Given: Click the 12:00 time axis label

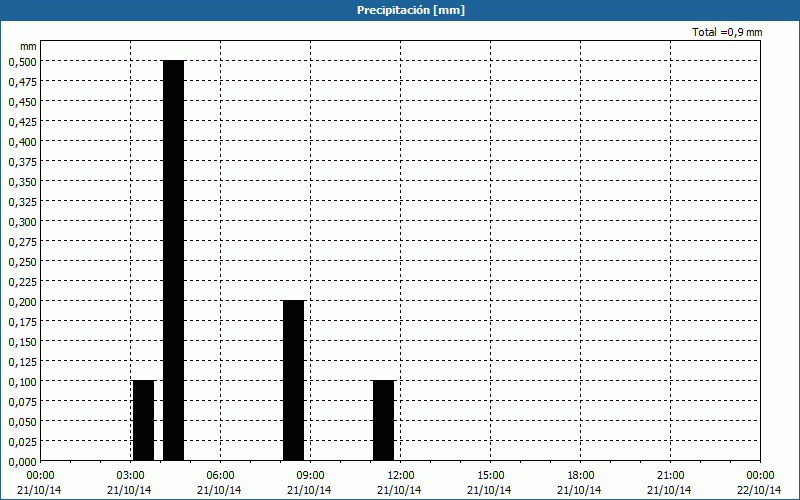Looking at the screenshot, I should [x=401, y=476].
